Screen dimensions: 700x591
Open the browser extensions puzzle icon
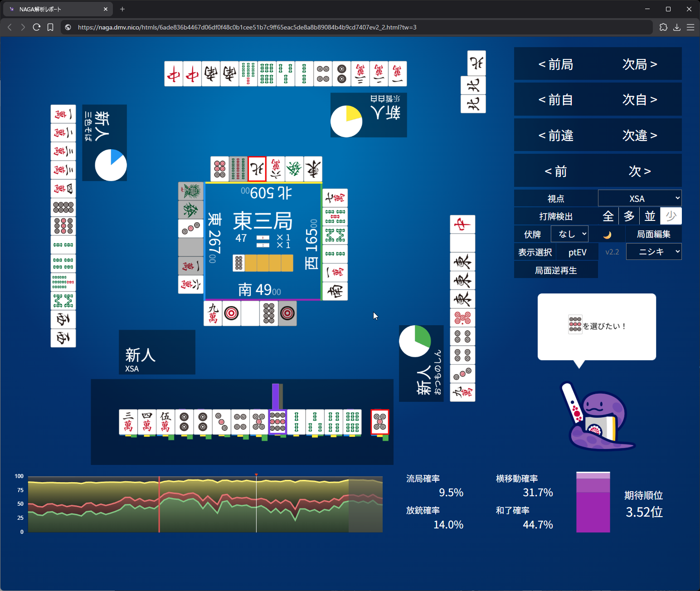point(663,27)
